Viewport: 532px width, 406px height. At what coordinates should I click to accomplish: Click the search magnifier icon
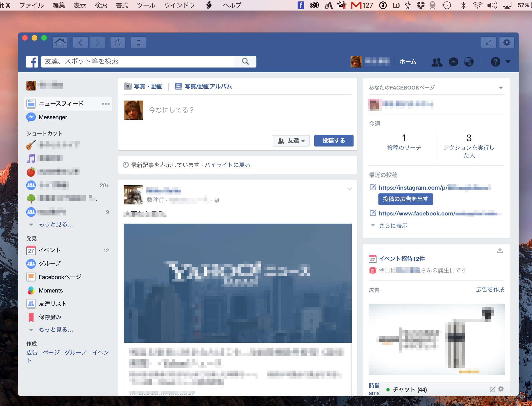[245, 61]
